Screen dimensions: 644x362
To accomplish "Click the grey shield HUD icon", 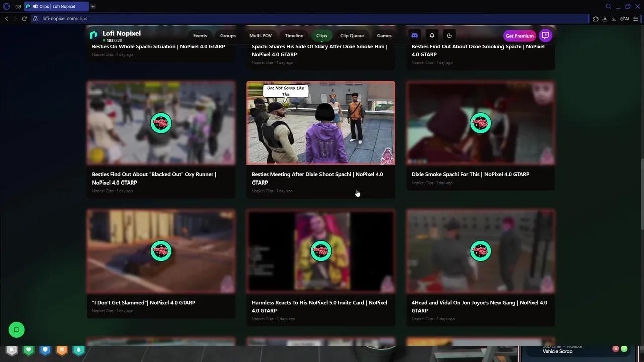I will [x=12, y=350].
